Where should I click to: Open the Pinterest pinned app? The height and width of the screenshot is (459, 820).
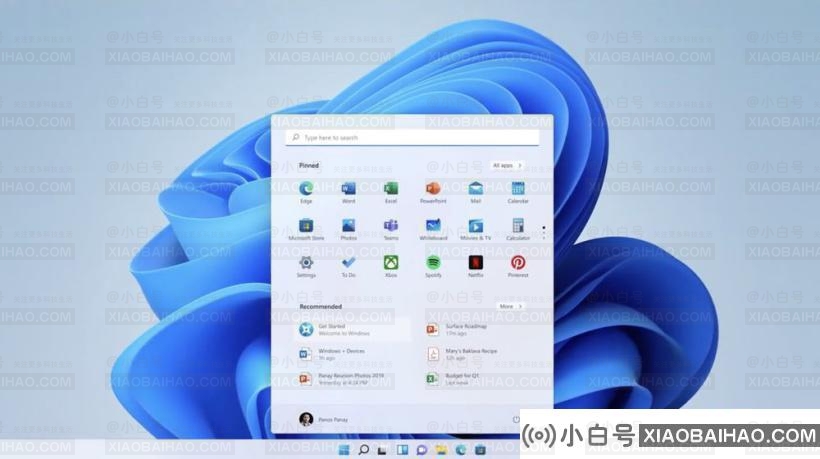[x=518, y=267]
